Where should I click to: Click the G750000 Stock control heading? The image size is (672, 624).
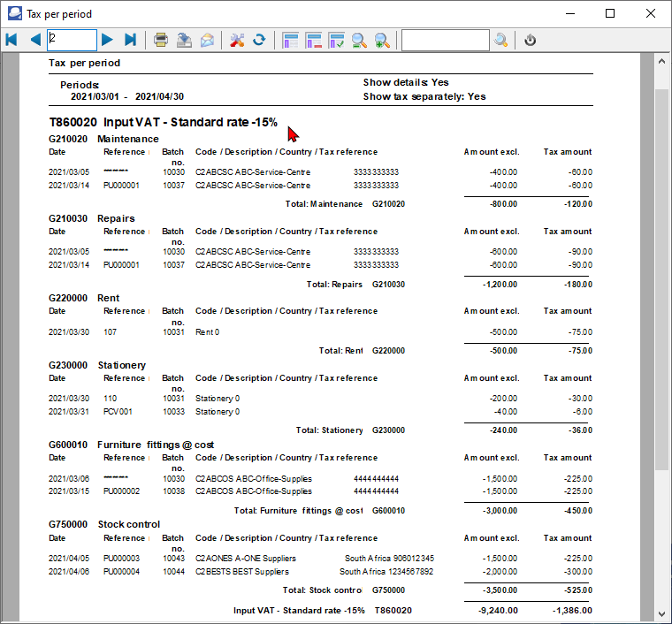point(104,525)
